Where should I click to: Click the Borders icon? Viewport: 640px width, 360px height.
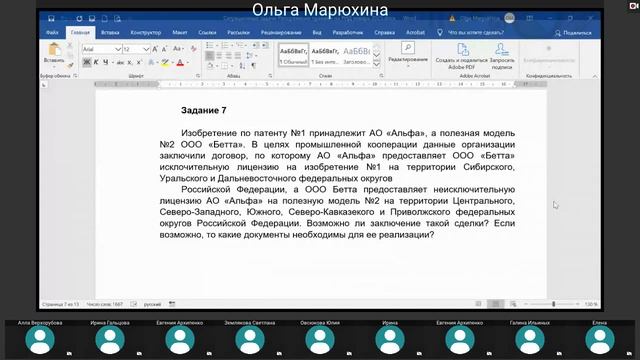(224, 66)
